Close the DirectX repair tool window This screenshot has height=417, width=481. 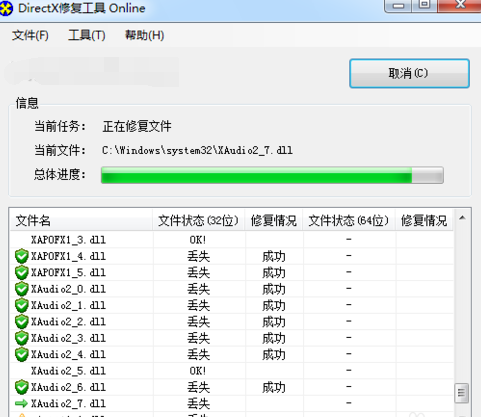point(461,5)
